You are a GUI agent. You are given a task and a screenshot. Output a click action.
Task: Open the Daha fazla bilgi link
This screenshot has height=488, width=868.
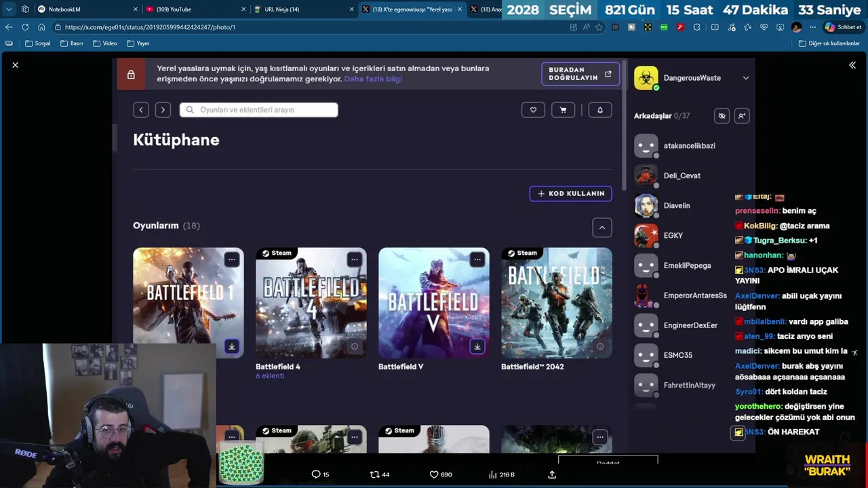coord(373,79)
